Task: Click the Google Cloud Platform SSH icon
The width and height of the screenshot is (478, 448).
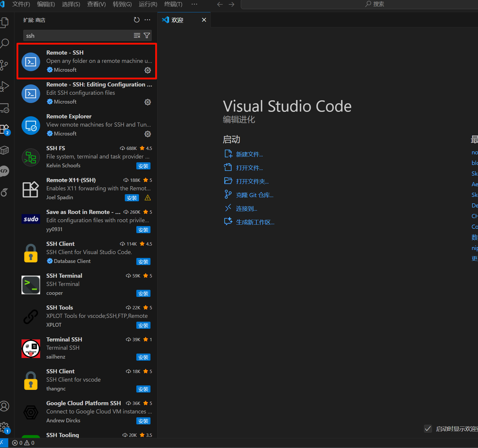Action: click(31, 412)
